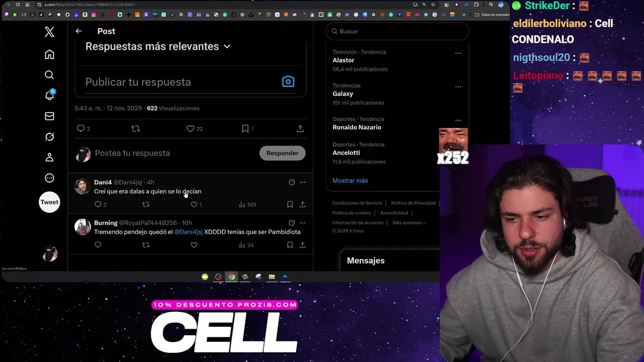Open 'Política de cookies' footer link
644x362 pixels.
click(x=351, y=213)
